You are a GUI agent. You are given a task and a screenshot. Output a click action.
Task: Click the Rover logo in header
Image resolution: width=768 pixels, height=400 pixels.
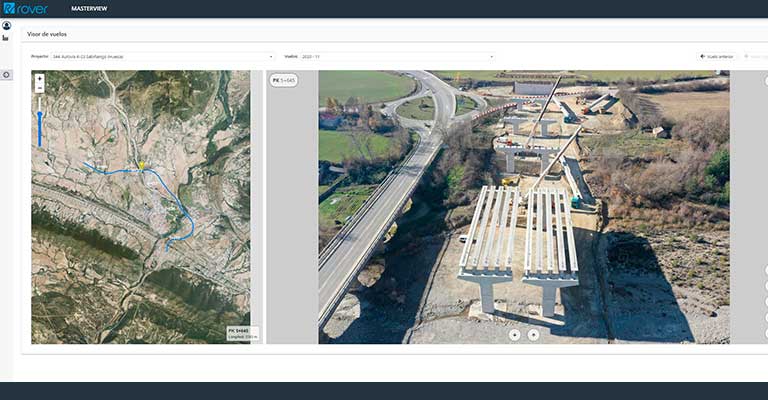click(25, 8)
